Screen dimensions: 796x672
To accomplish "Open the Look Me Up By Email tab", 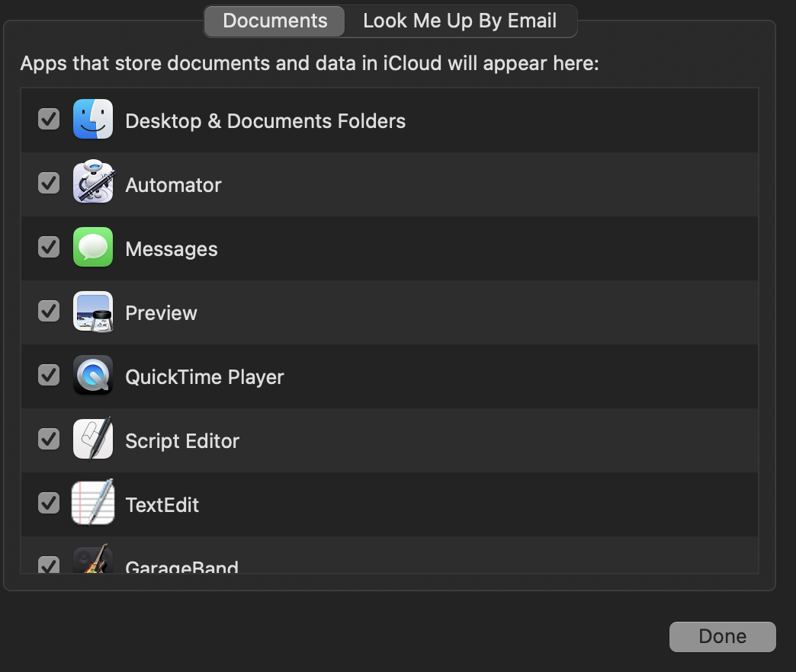I will (460, 21).
